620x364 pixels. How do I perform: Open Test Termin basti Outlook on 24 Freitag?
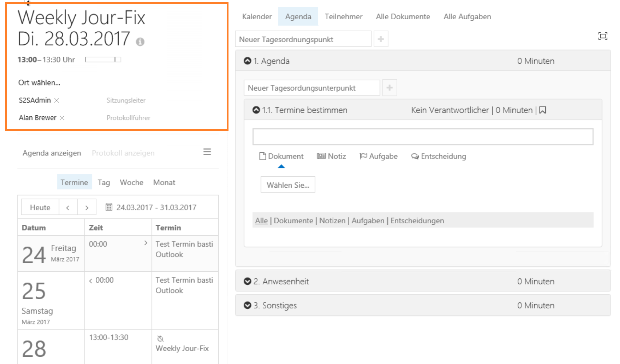tap(184, 249)
